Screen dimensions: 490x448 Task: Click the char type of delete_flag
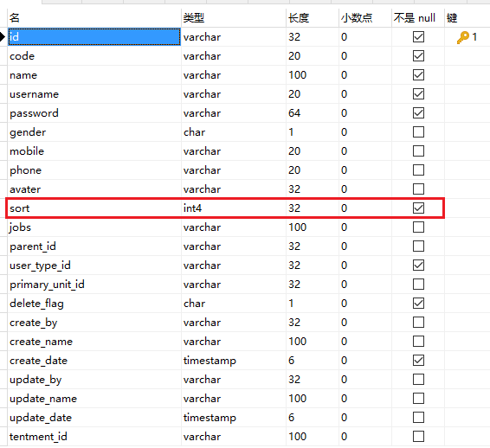(x=234, y=304)
